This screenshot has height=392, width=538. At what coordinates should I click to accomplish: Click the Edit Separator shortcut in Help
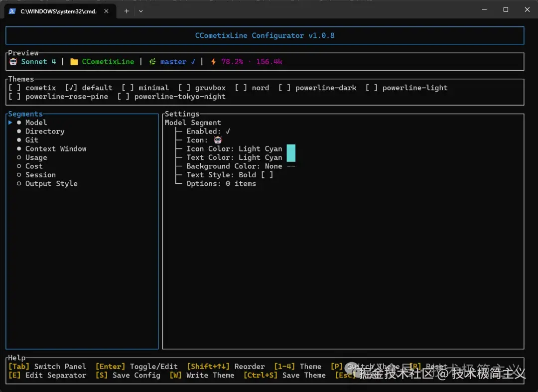point(47,375)
